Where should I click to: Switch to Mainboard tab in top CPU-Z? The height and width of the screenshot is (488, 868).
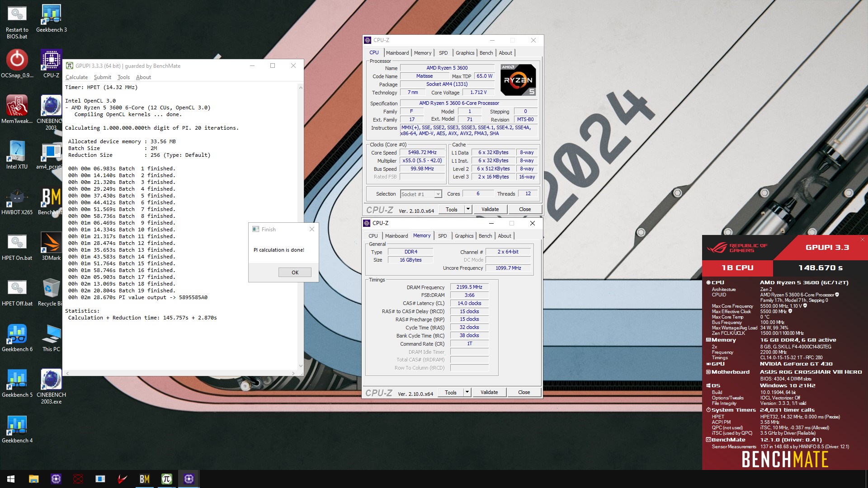[x=397, y=53]
